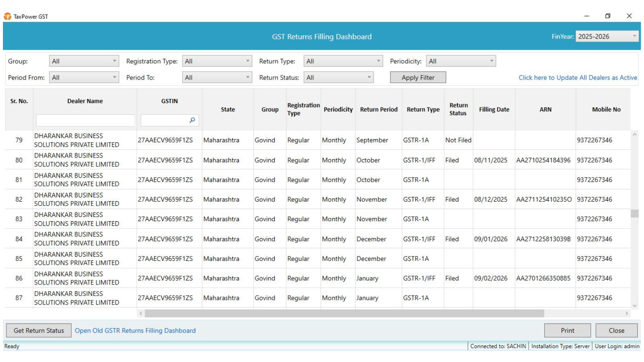Click the horizontal scrollbar left arrow
Image resolution: width=644 pixels, height=362 pixels.
coord(141,313)
